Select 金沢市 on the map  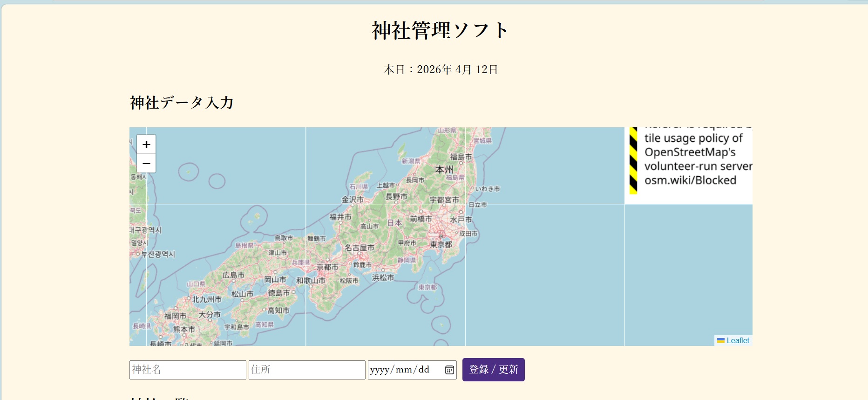353,200
